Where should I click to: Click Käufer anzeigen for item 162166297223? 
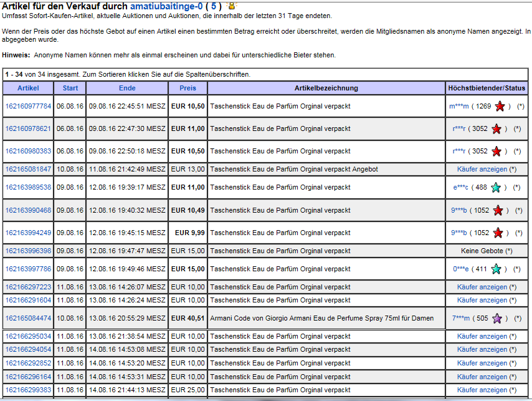tap(482, 287)
